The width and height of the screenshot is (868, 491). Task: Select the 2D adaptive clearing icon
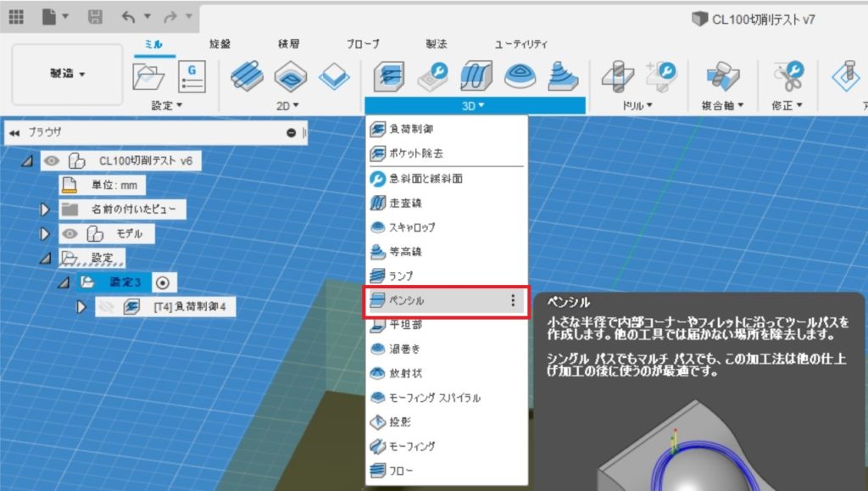[247, 75]
